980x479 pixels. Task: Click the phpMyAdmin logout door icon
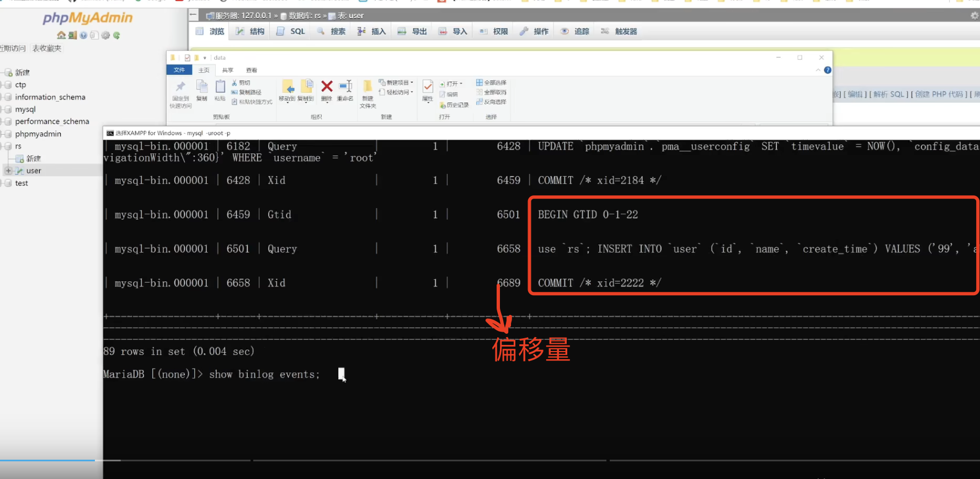tap(72, 35)
